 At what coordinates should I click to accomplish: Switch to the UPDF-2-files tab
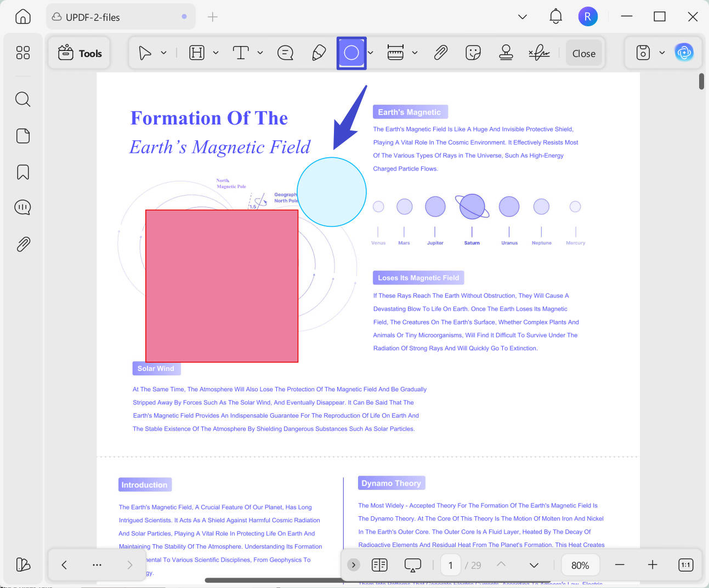pos(121,17)
